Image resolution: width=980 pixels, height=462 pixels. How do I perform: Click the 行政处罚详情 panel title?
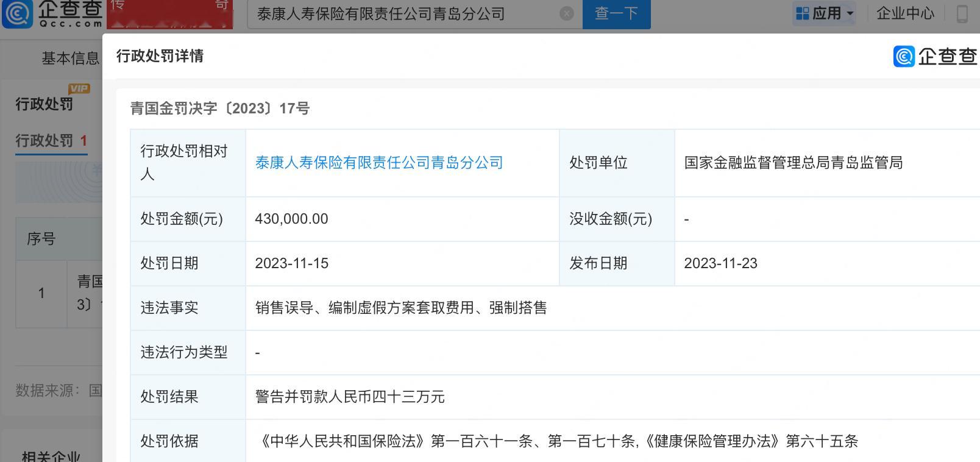tap(160, 56)
